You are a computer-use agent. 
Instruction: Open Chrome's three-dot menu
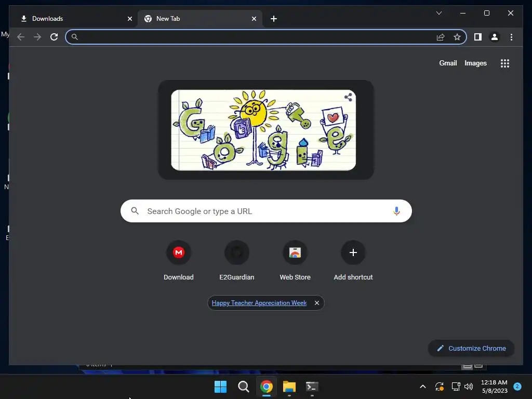[x=511, y=37]
